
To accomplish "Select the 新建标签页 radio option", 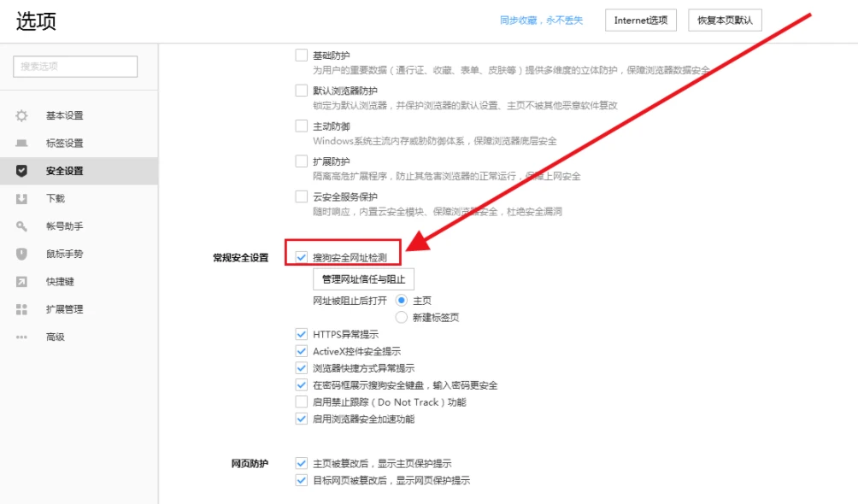I will pos(402,317).
